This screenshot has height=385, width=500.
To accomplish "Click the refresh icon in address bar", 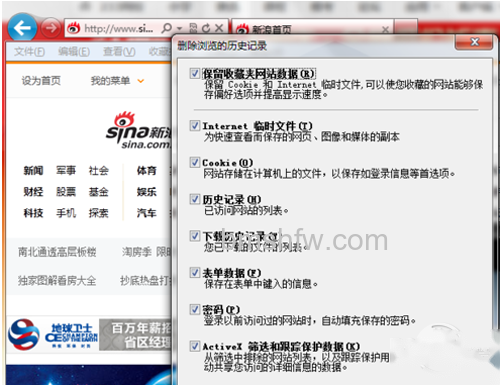I will (206, 28).
